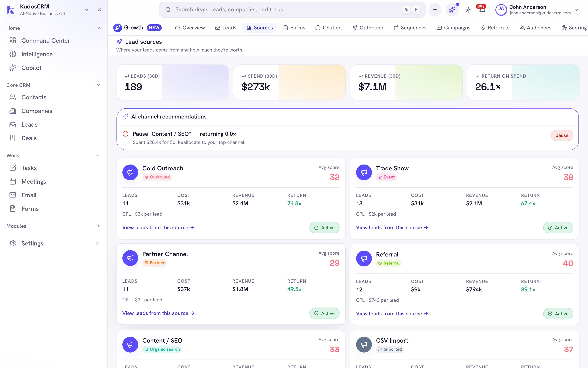Click the Companies building icon
The image size is (588, 368).
[x=13, y=111]
